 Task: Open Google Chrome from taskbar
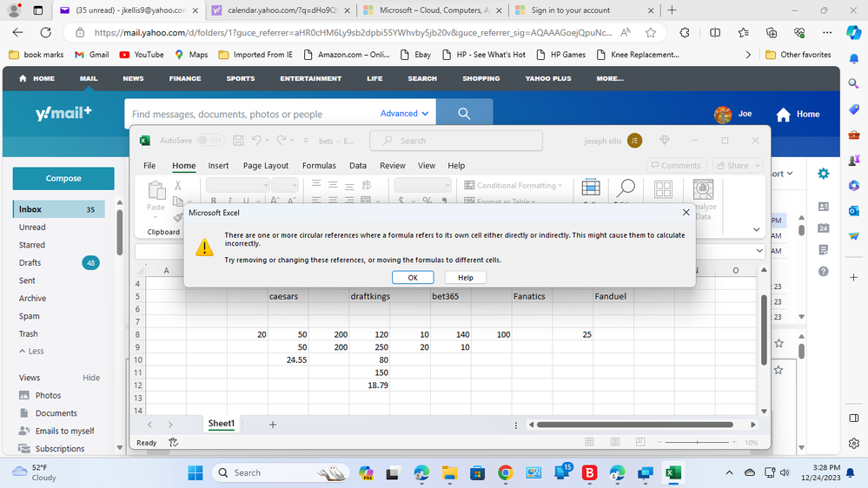click(x=505, y=472)
